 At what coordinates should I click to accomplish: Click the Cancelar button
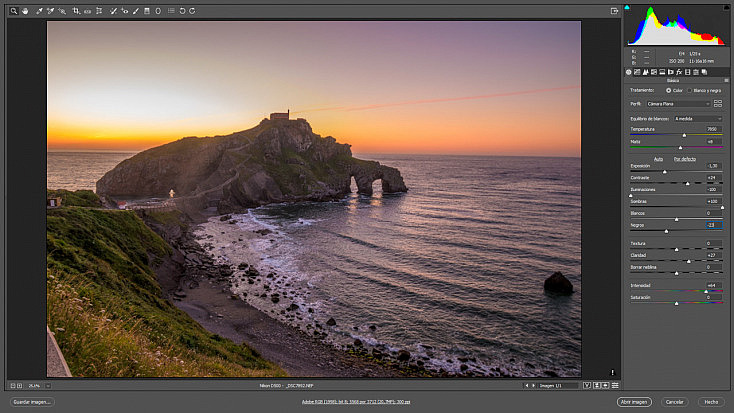(675, 402)
